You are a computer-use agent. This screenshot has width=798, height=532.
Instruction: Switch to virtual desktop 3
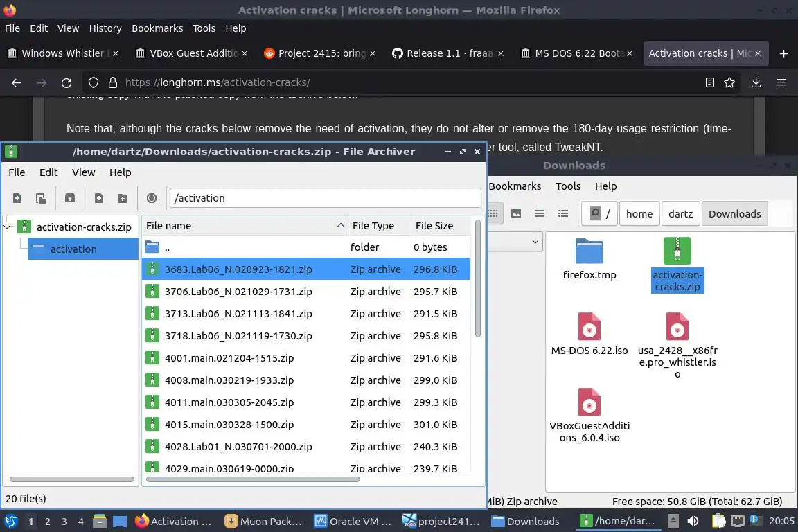tap(64, 522)
